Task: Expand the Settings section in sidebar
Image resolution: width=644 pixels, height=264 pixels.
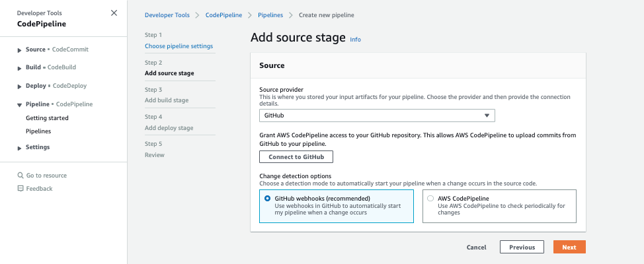Action: point(19,147)
